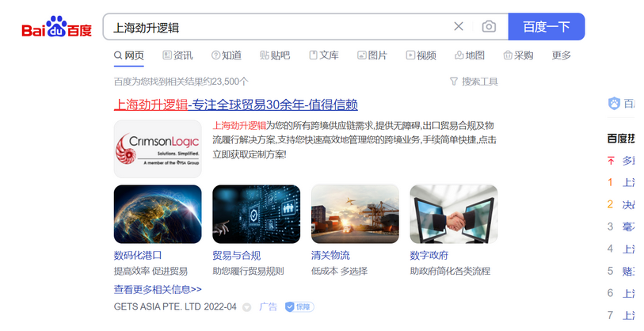Expand dropdown arrow beside 2022-04
644x331 pixels.
point(246,307)
